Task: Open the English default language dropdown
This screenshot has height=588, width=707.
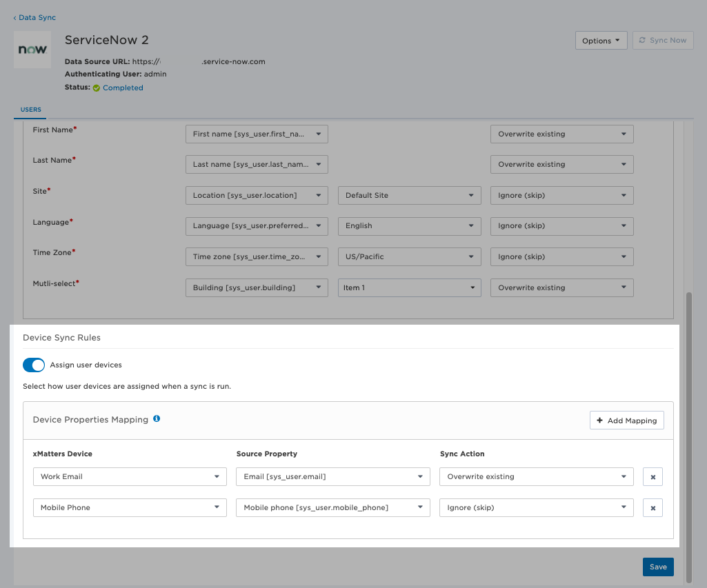Action: pyautogui.click(x=410, y=226)
